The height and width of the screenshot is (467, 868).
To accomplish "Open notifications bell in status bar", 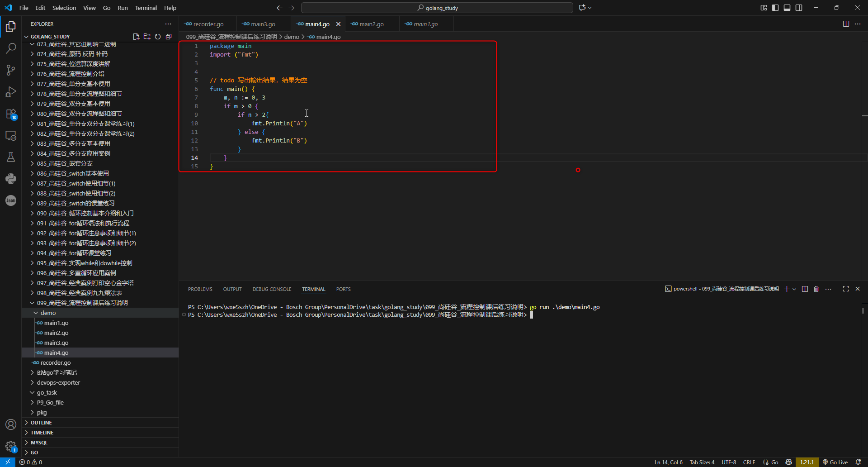I will point(858,462).
